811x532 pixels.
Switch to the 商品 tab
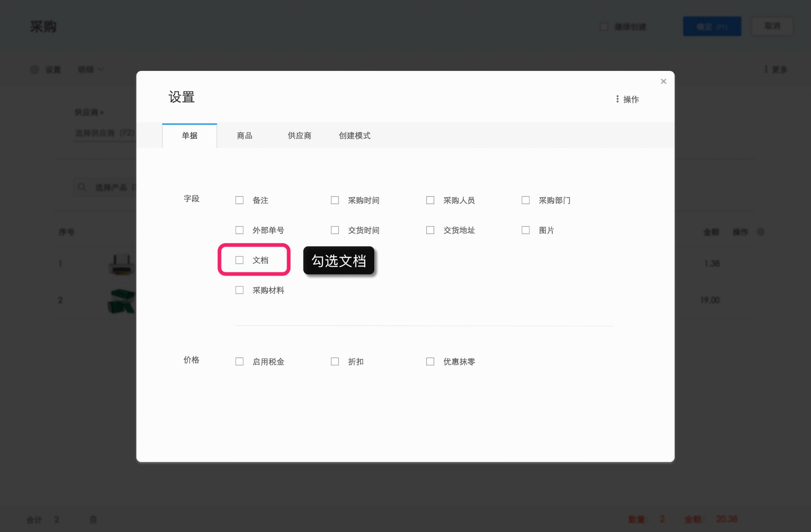(x=245, y=136)
